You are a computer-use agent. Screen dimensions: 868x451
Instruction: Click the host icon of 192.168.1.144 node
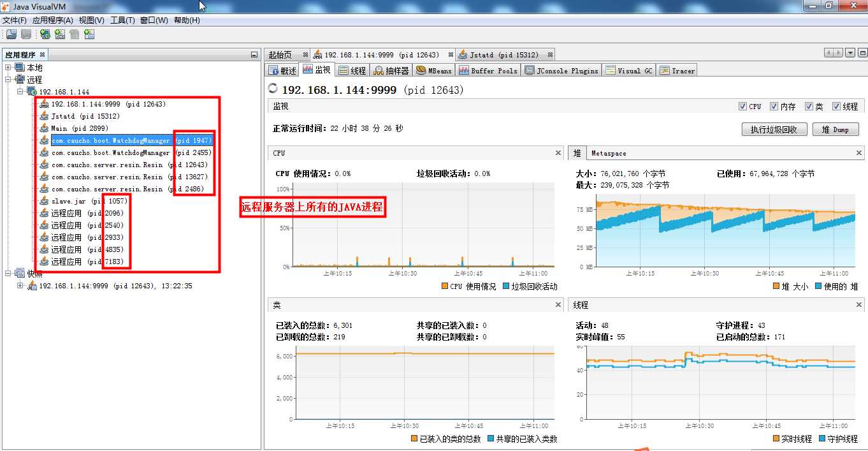coord(32,92)
